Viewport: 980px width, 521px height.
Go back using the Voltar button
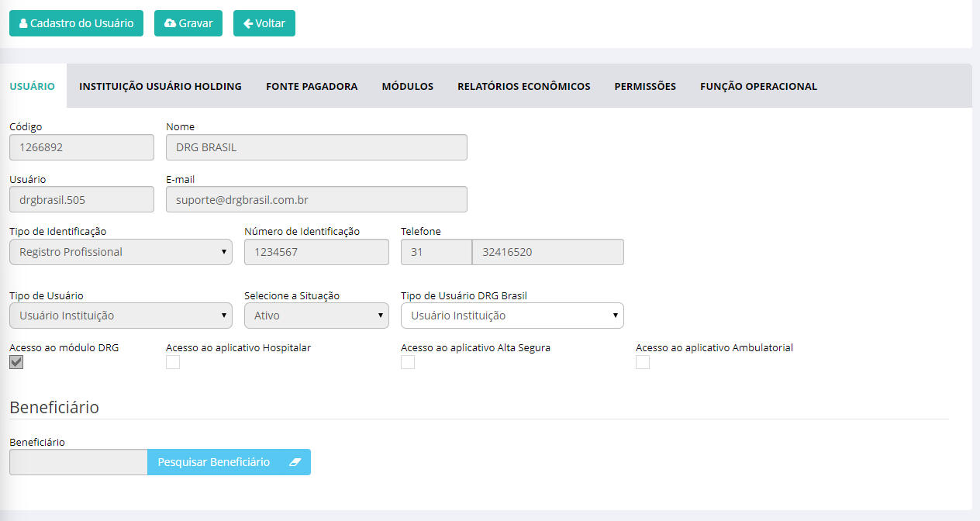coord(264,23)
